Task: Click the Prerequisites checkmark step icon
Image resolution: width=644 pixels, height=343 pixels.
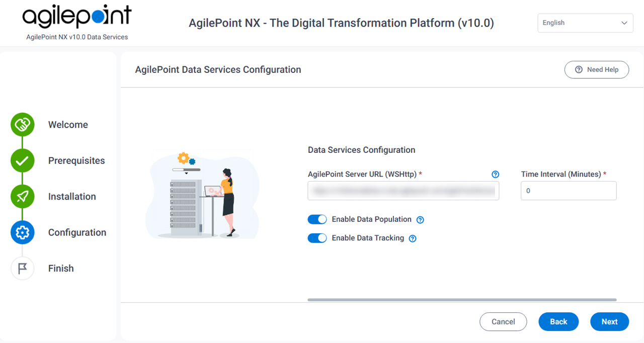Action: [x=22, y=161]
